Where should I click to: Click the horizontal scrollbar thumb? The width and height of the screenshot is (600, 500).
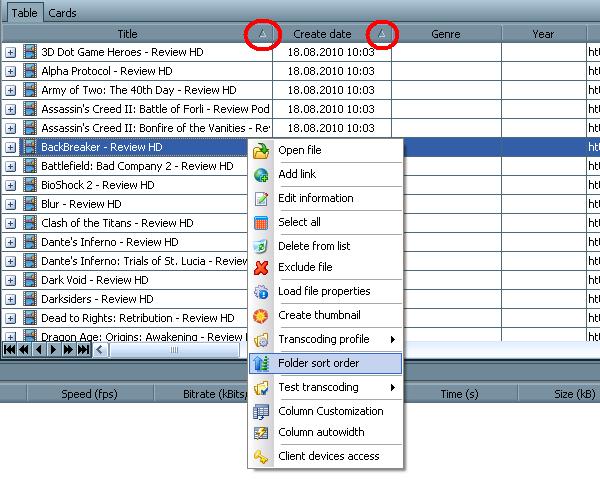[174, 350]
